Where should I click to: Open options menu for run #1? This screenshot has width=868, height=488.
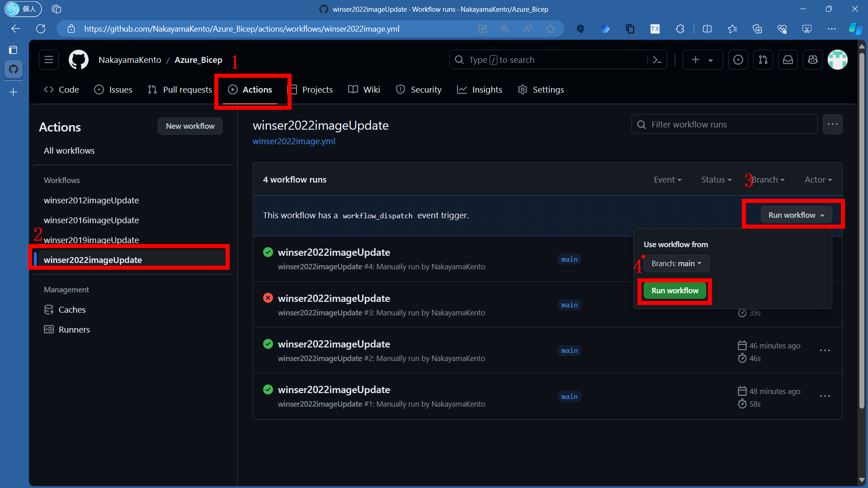(825, 396)
